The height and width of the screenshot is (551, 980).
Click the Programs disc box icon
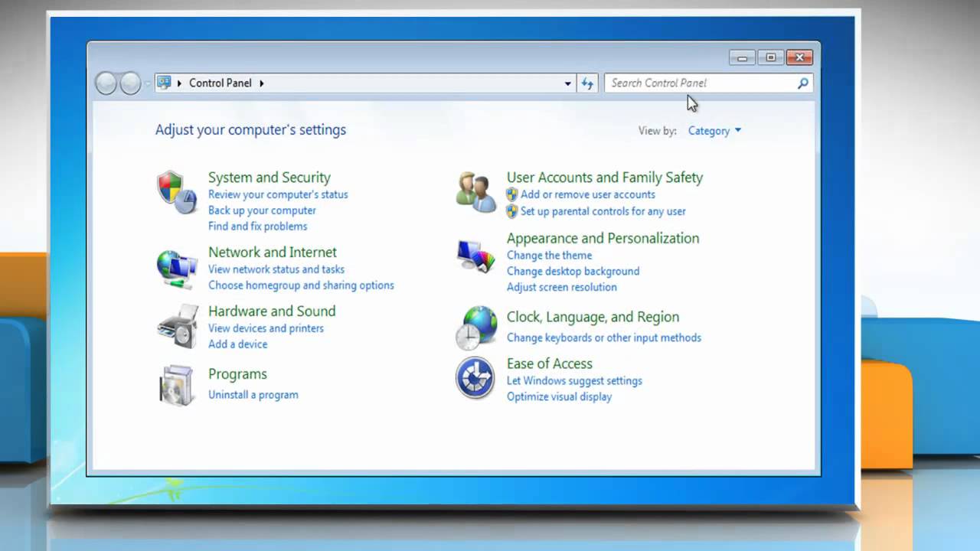pos(177,385)
